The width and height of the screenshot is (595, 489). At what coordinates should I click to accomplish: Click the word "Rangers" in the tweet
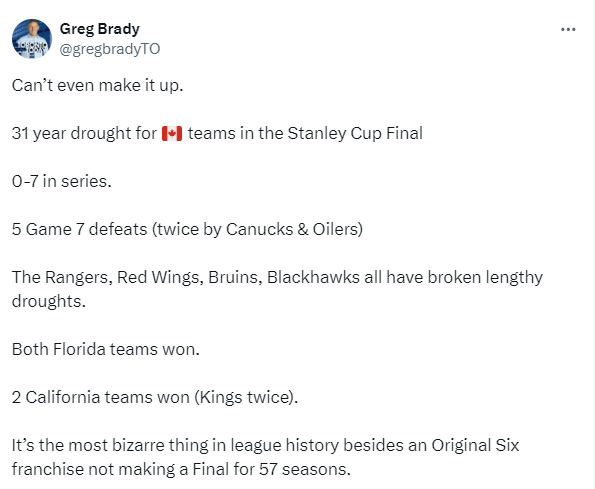tap(78, 277)
